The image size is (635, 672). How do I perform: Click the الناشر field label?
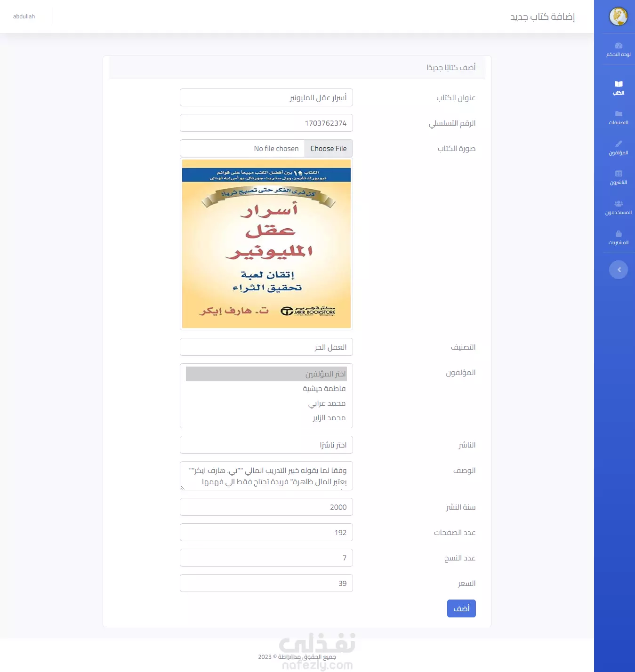(x=467, y=445)
